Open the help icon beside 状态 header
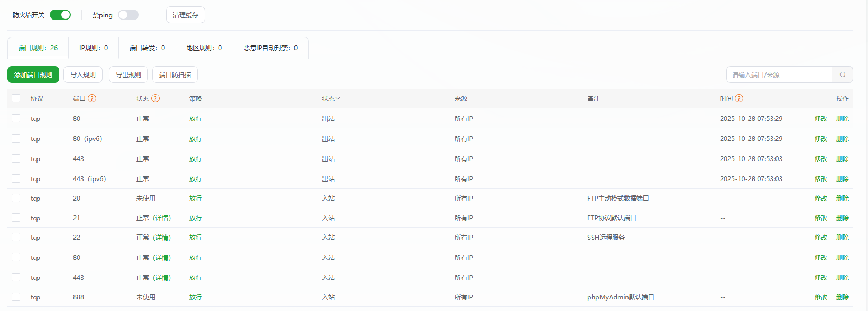The image size is (868, 311). pos(155,98)
